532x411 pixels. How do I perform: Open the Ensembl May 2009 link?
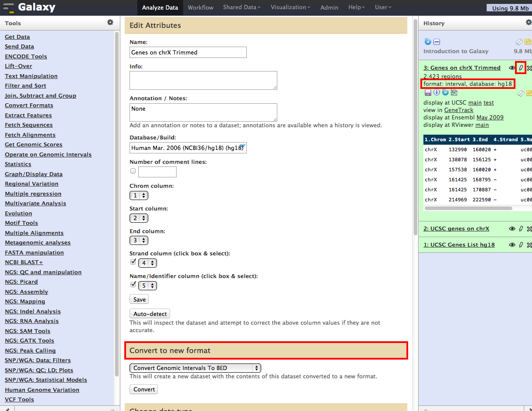click(490, 118)
